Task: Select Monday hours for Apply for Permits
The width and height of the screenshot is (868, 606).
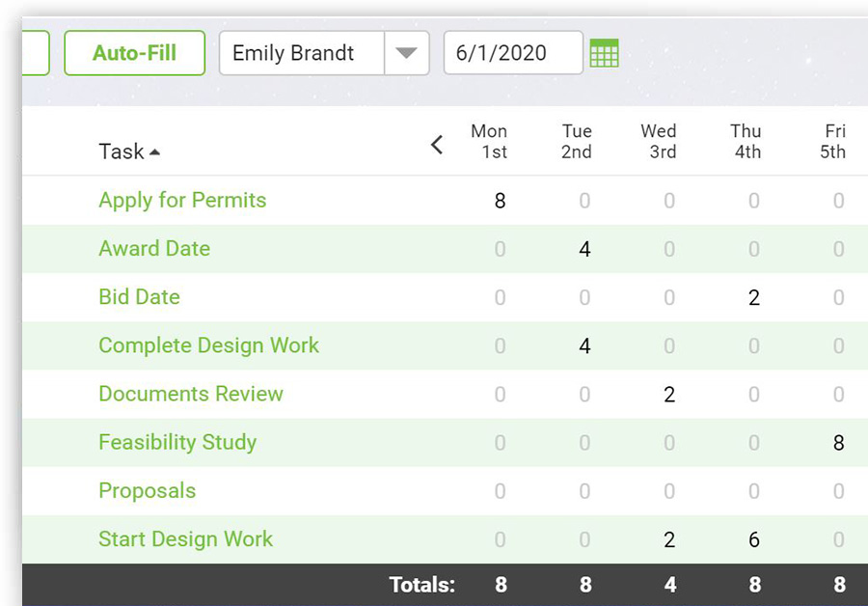Action: [500, 201]
